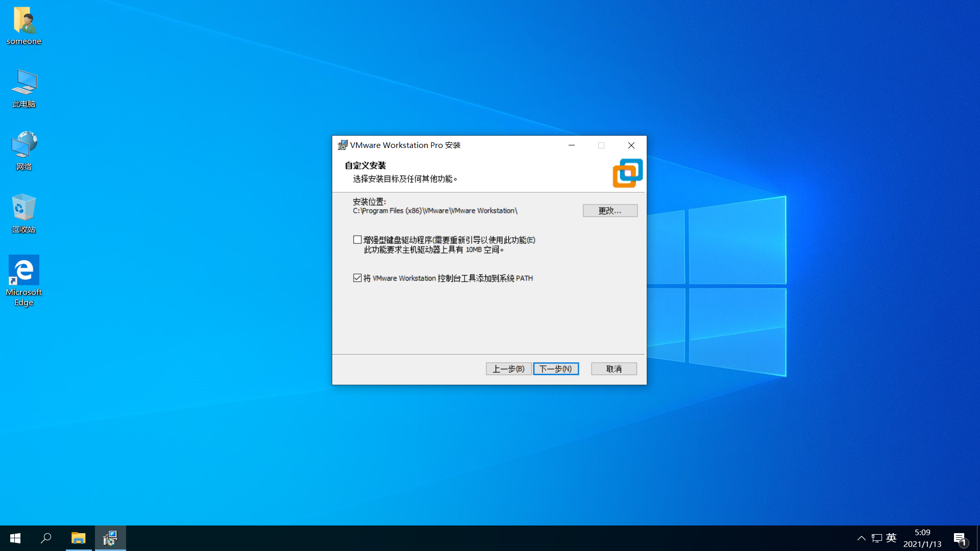The height and width of the screenshot is (551, 980).
Task: Click the 下一步(N) button
Action: (x=556, y=369)
